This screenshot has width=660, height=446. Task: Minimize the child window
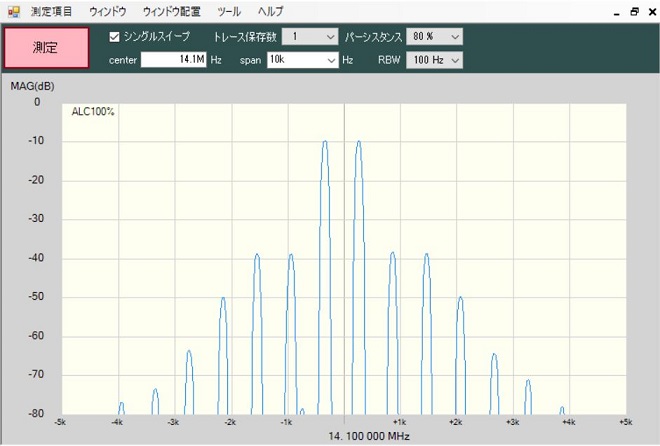(x=617, y=13)
